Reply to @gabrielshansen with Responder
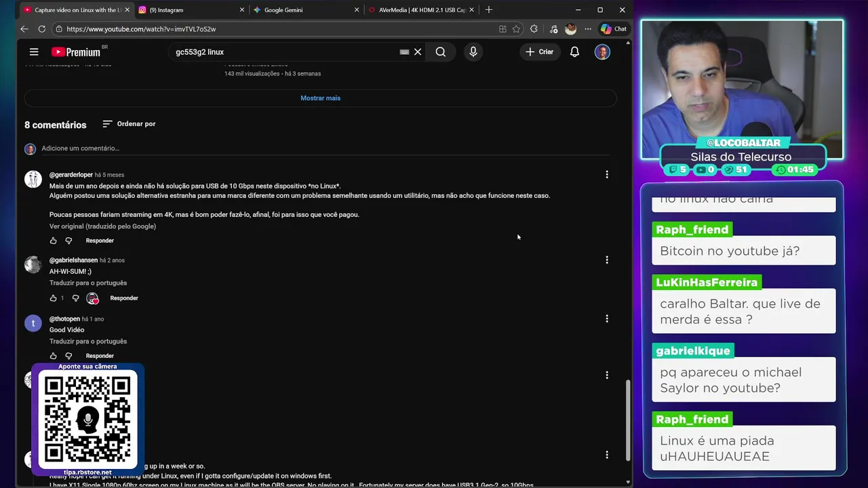The image size is (868, 488). coord(124,298)
